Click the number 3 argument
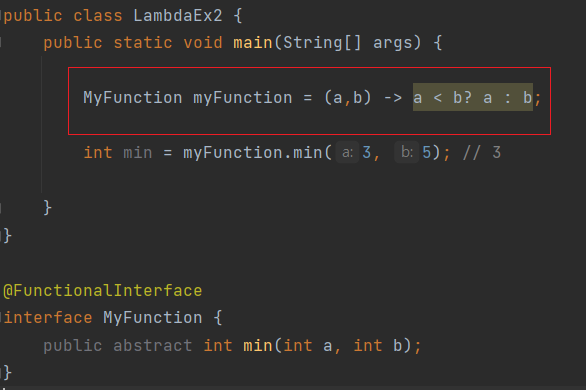 tap(367, 152)
